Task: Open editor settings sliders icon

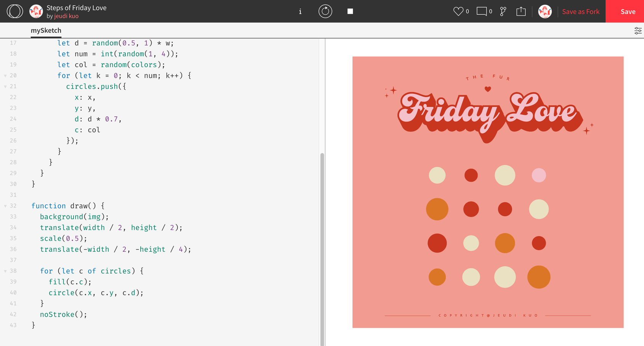Action: [x=638, y=31]
